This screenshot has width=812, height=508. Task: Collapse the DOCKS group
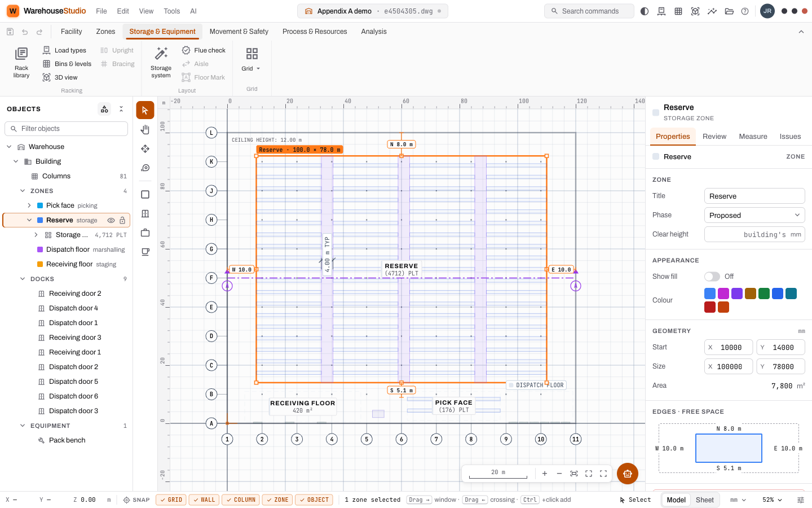click(x=23, y=279)
